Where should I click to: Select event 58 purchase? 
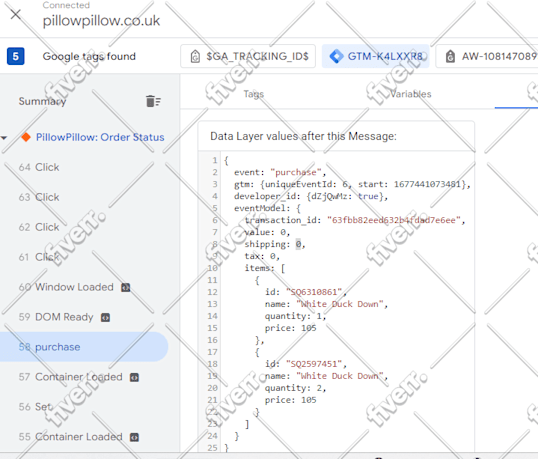click(84, 346)
